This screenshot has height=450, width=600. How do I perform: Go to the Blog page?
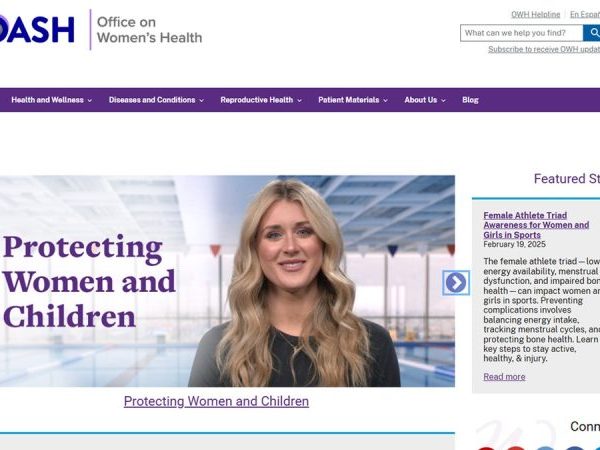point(470,100)
